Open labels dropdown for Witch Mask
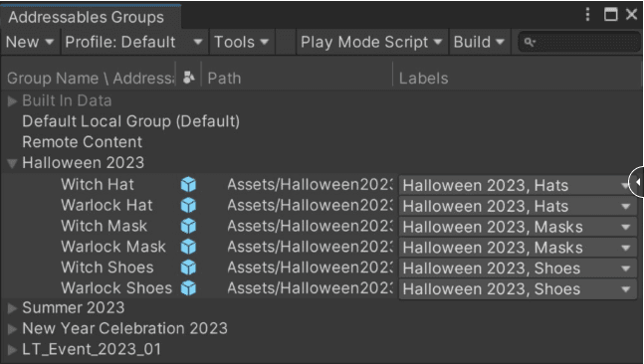644x364 pixels. pos(518,227)
